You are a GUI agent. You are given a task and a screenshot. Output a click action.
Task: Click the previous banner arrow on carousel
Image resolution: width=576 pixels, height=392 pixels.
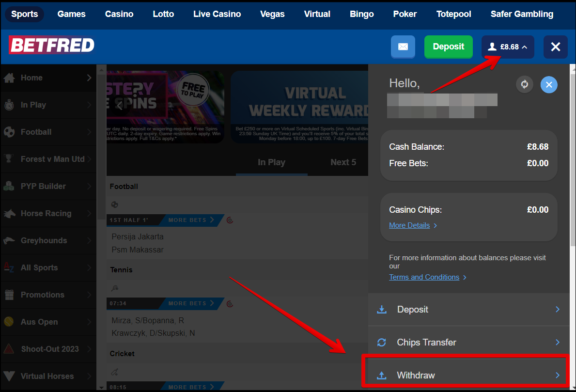(119, 106)
